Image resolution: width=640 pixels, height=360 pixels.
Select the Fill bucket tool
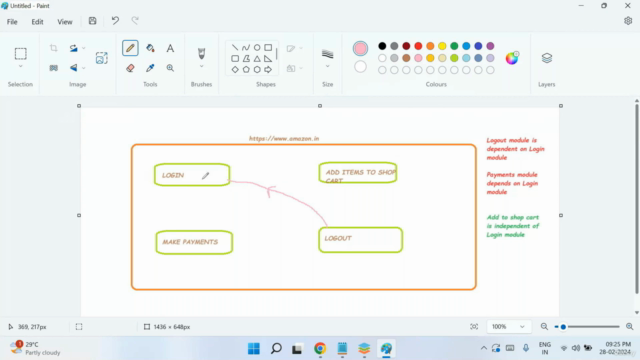[150, 48]
